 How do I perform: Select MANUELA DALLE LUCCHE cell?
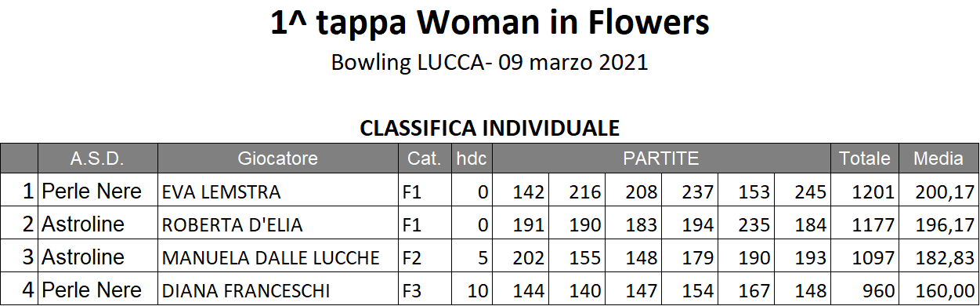[278, 258]
